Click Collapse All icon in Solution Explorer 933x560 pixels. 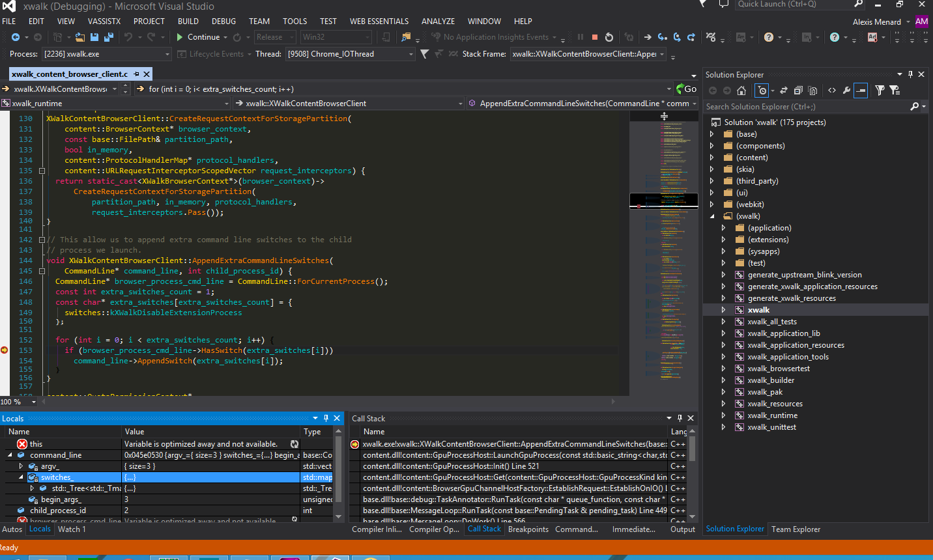pyautogui.click(x=798, y=91)
